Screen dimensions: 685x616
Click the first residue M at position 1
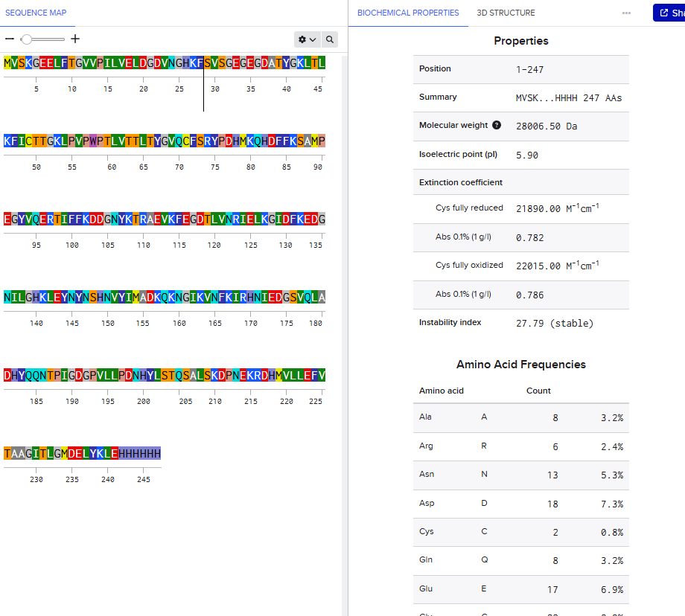coord(7,63)
